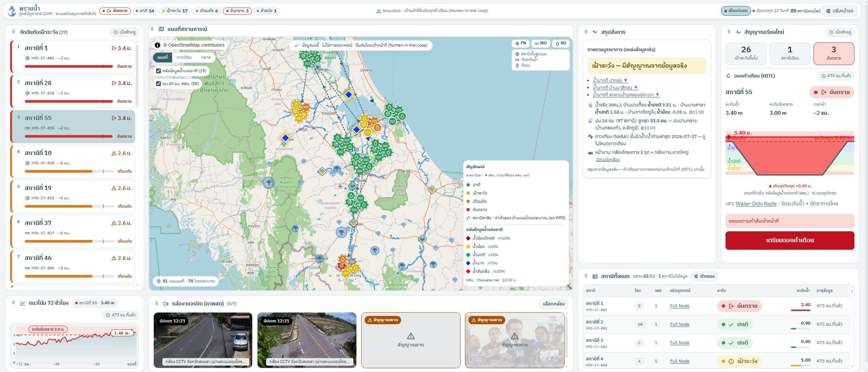The width and height of the screenshot is (868, 372).
Task: Click the info icon beside OpenStreetMap attribution
Action: coord(158,45)
